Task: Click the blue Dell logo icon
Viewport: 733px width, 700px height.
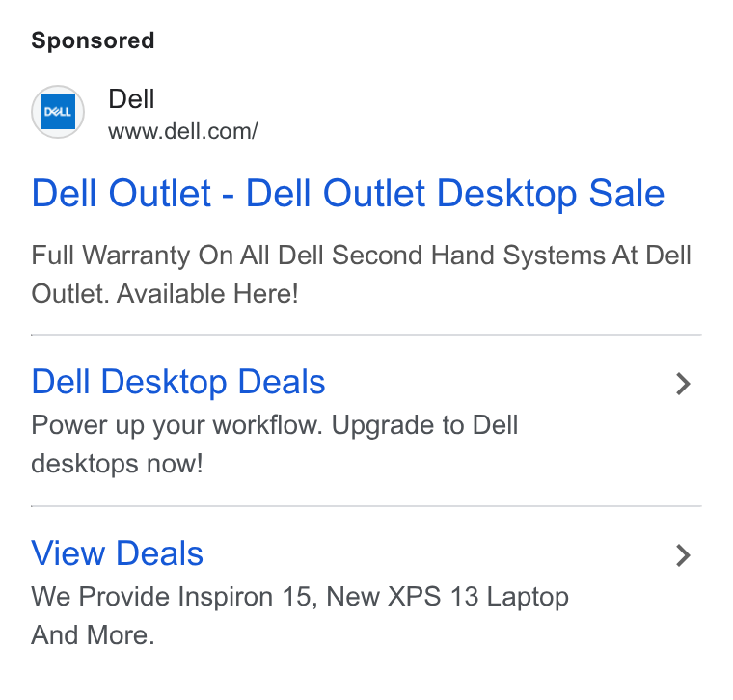Action: coord(58,112)
